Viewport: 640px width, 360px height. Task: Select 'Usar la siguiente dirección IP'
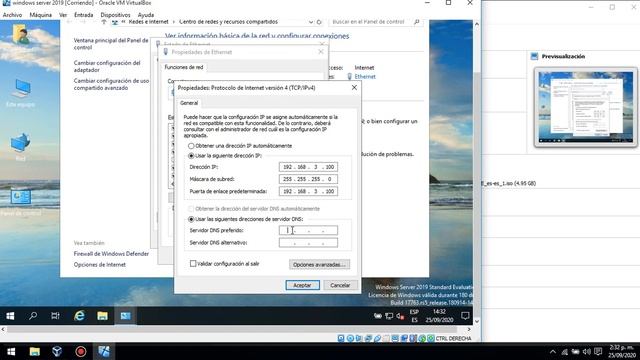pyautogui.click(x=225, y=156)
